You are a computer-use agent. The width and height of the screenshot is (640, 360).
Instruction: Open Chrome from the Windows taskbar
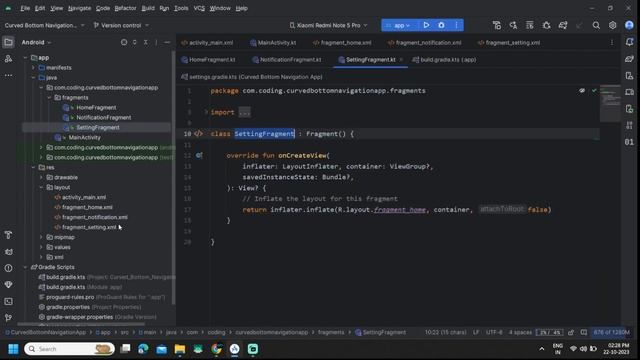(x=216, y=349)
